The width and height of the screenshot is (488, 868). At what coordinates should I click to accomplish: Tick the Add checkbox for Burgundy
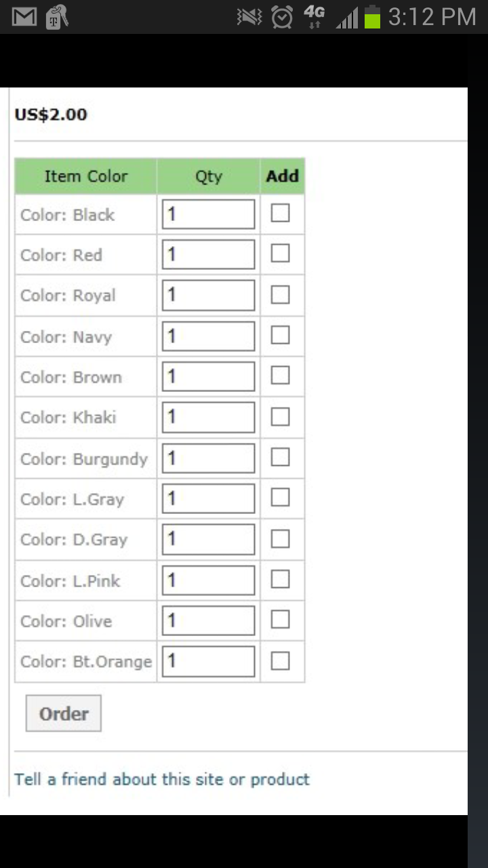(x=280, y=458)
